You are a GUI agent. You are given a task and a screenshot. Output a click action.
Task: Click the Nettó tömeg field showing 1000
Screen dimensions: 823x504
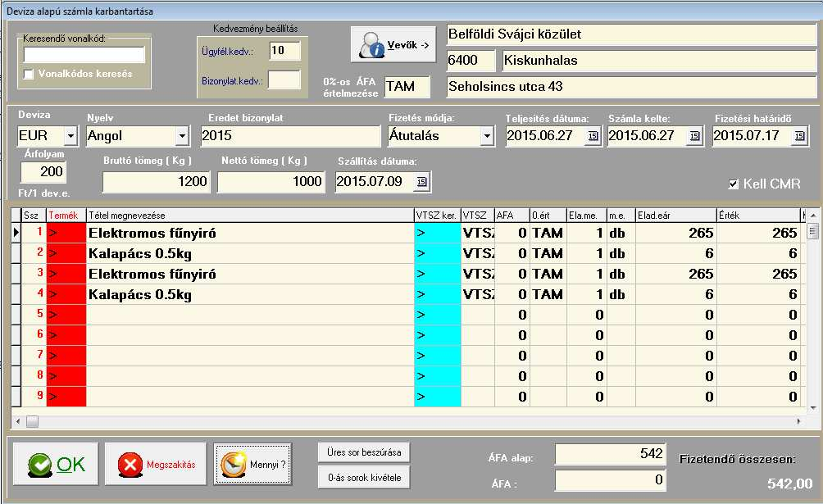pyautogui.click(x=271, y=182)
